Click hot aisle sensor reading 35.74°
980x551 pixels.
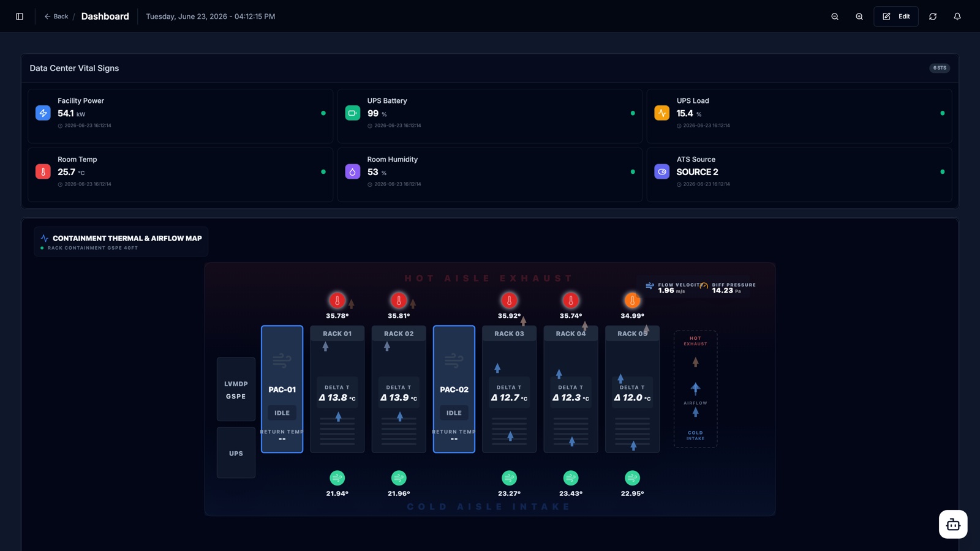click(x=571, y=316)
